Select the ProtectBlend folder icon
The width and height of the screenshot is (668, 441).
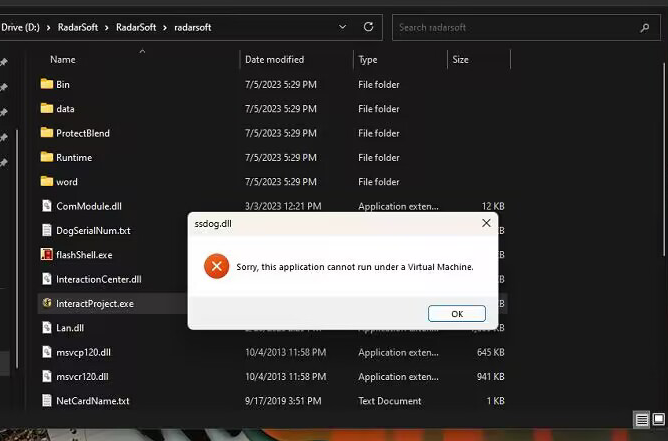tap(47, 133)
